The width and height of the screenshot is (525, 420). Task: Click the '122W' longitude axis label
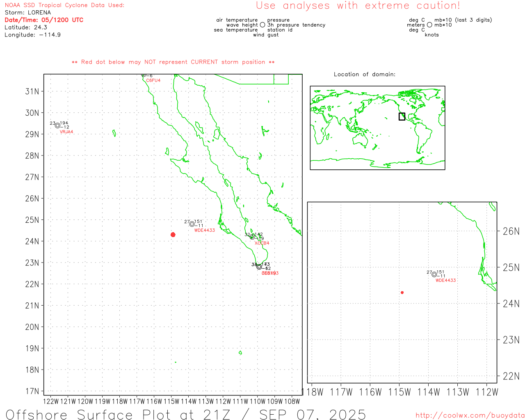(x=51, y=402)
